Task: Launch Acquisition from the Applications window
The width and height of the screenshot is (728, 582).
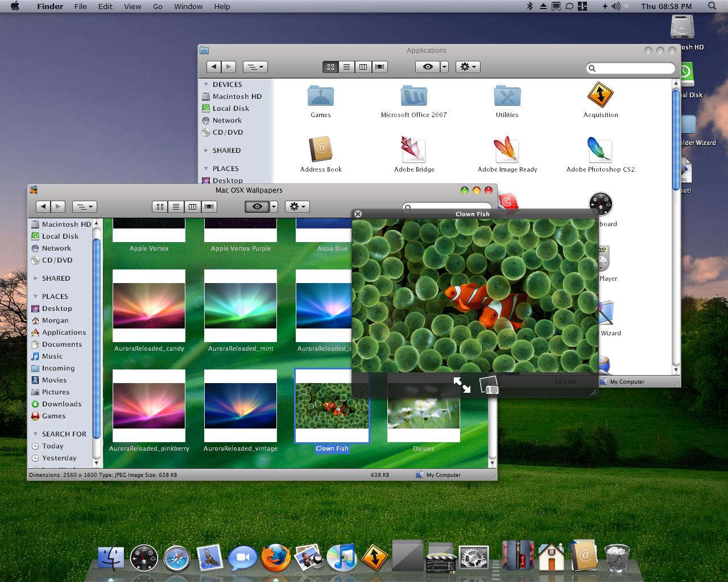Action: (601, 95)
